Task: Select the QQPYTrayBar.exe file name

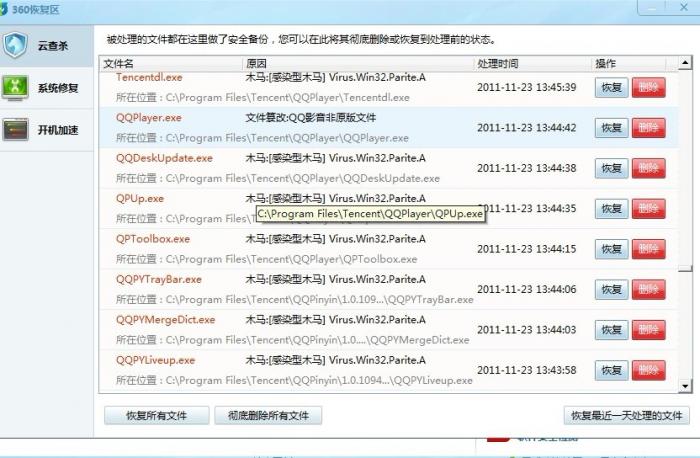Action: tap(159, 279)
